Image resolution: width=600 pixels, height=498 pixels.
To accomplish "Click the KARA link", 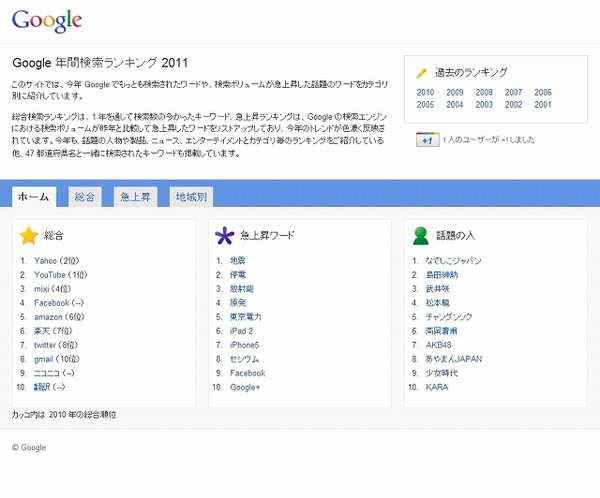I will pyautogui.click(x=437, y=387).
